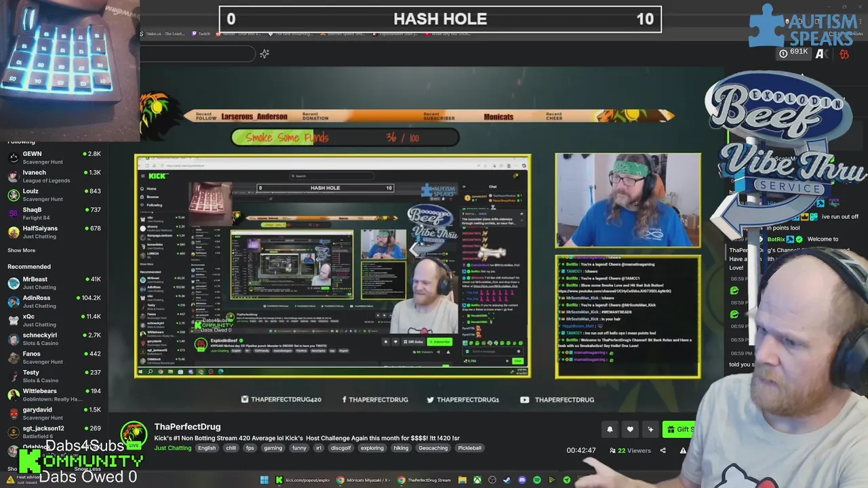
Task: Open Spotify from taskbar
Action: pos(537,480)
